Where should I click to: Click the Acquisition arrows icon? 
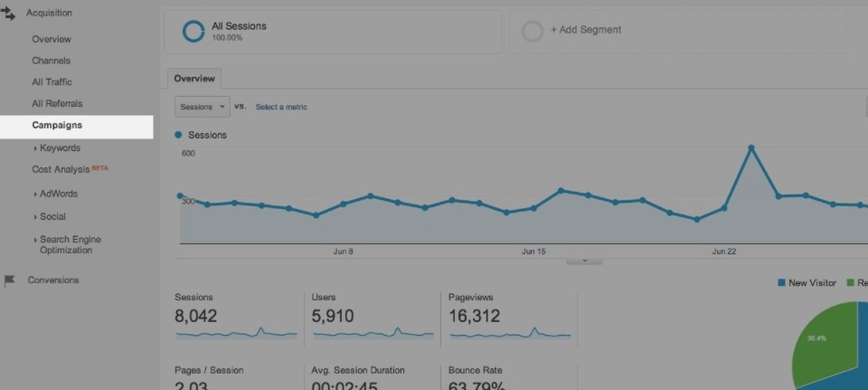[x=8, y=14]
